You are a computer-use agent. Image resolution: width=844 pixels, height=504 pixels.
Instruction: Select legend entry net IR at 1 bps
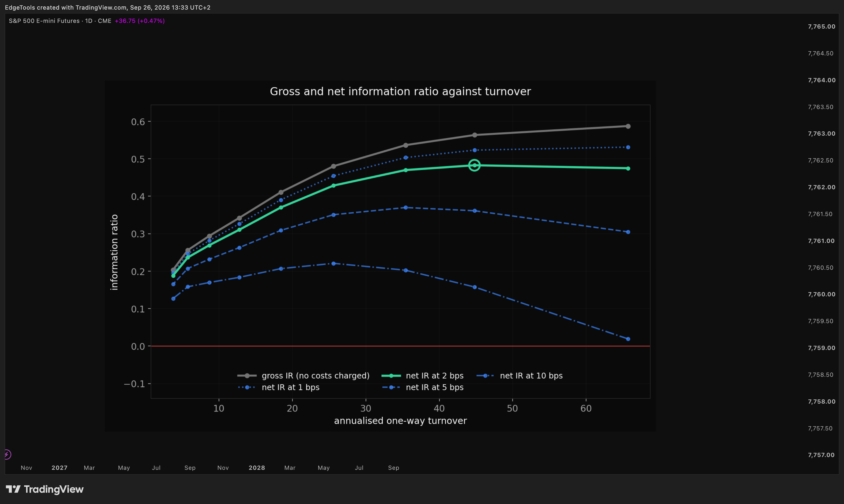(279, 387)
